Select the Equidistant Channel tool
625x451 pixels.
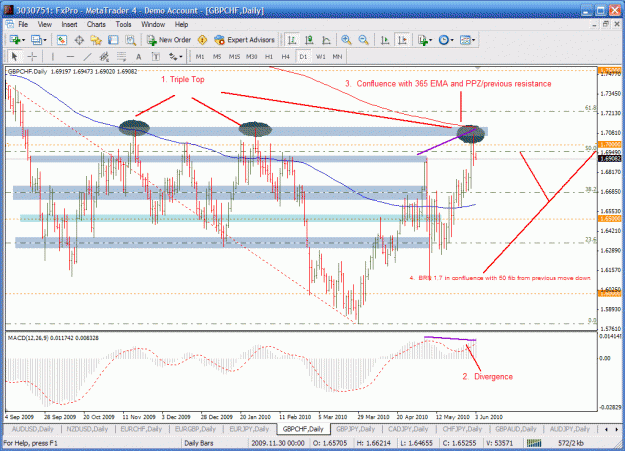tap(104, 57)
